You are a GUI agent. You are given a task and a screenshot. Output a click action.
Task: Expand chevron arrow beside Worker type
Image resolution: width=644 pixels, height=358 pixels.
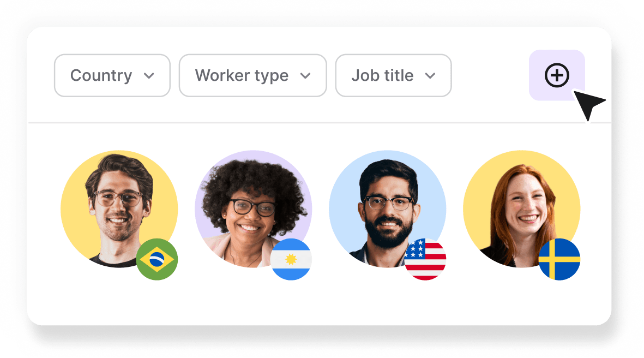coord(305,76)
